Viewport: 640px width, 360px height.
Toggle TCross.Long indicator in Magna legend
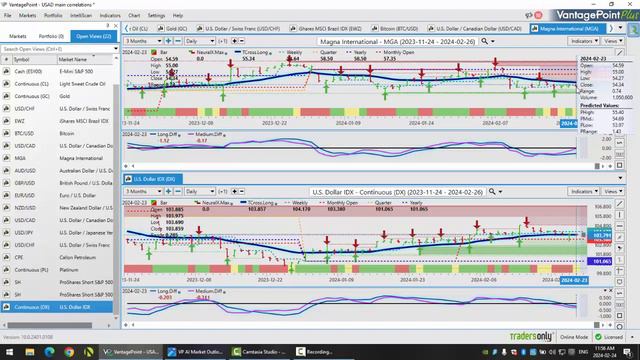(x=253, y=52)
